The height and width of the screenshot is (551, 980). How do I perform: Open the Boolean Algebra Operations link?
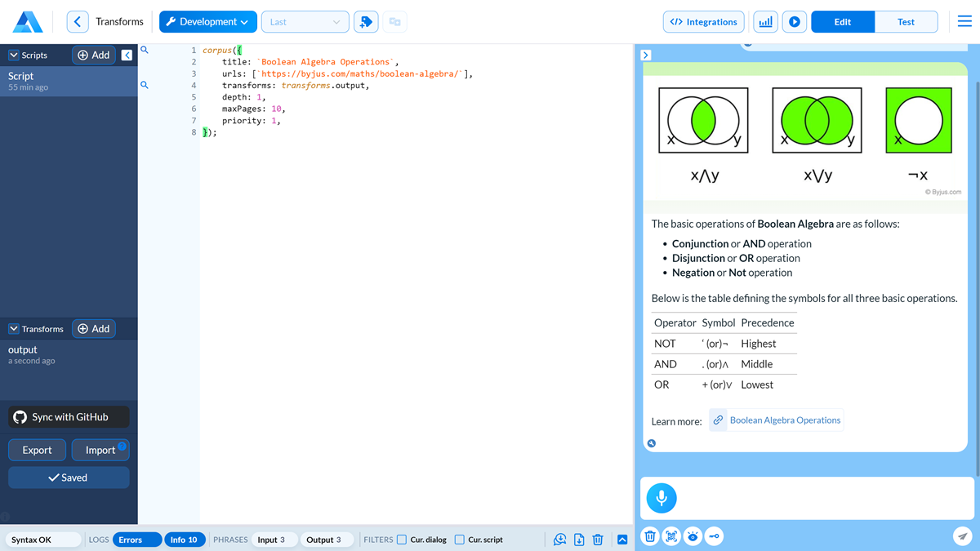pyautogui.click(x=784, y=420)
